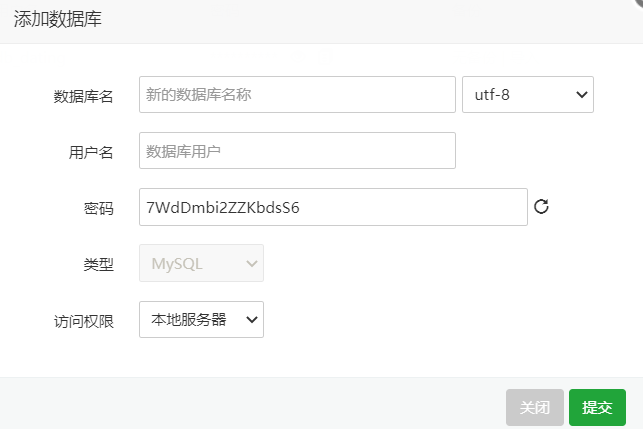Click empty footer area left of 关闭
This screenshot has height=429, width=643.
pyautogui.click(x=250, y=405)
